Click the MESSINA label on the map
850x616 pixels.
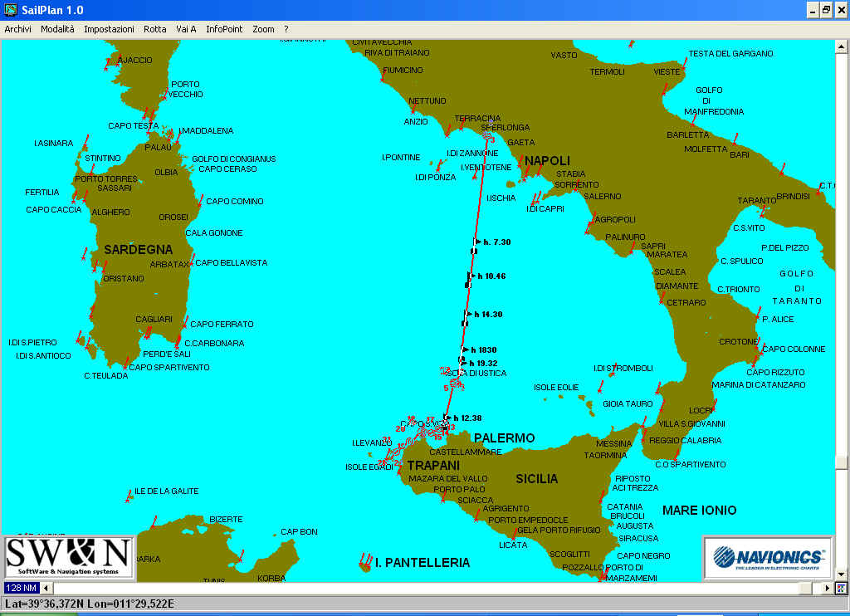[614, 443]
